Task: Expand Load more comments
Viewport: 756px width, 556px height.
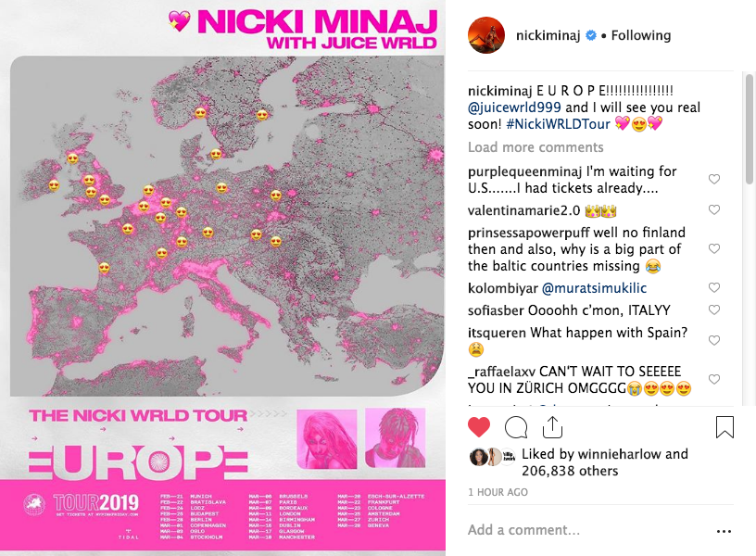Action: (535, 147)
